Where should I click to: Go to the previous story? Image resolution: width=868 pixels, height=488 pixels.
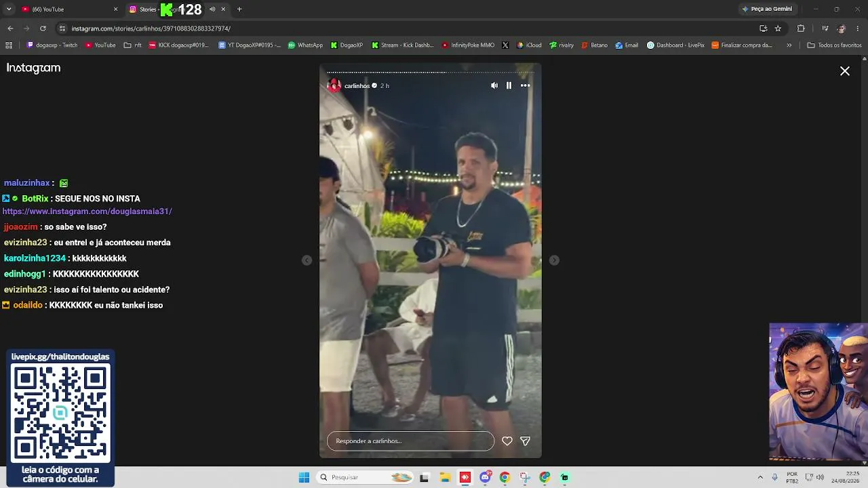coord(307,260)
